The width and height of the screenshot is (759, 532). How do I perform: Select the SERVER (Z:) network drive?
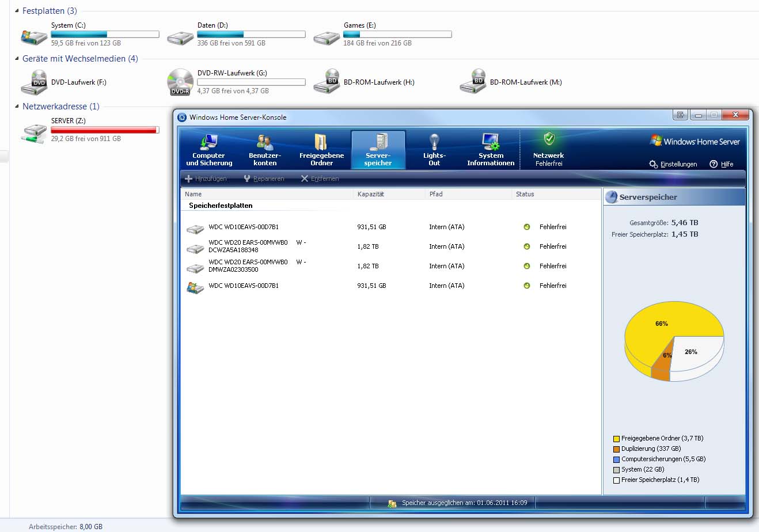tap(35, 131)
